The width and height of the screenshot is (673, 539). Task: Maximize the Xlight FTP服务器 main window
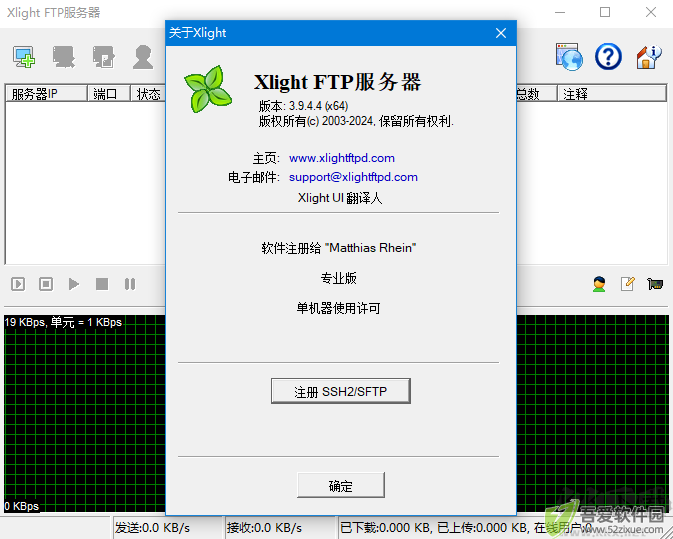pyautogui.click(x=605, y=12)
